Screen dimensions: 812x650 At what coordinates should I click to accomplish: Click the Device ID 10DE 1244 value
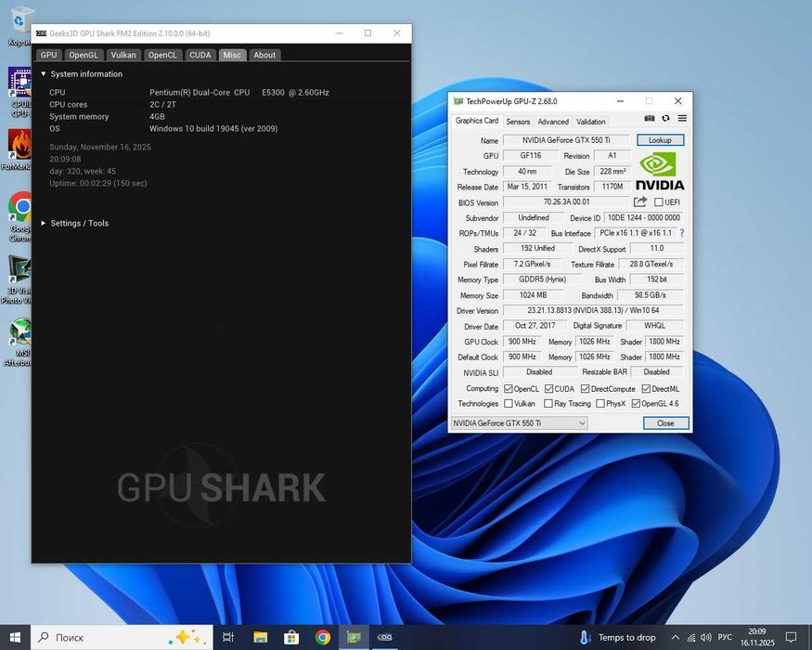644,217
